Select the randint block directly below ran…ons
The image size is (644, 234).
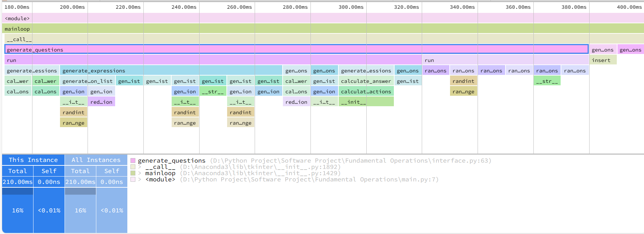pyautogui.click(x=463, y=81)
